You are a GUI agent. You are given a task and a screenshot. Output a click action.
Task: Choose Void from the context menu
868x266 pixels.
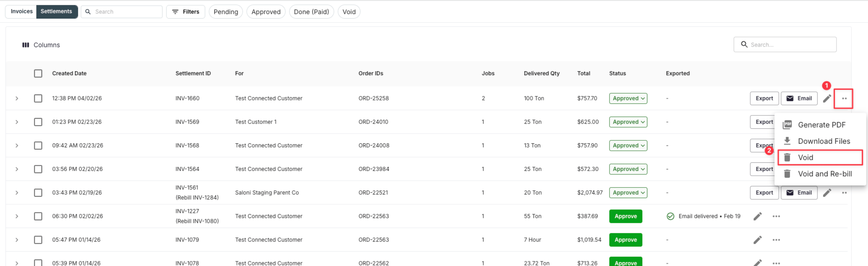pos(820,158)
